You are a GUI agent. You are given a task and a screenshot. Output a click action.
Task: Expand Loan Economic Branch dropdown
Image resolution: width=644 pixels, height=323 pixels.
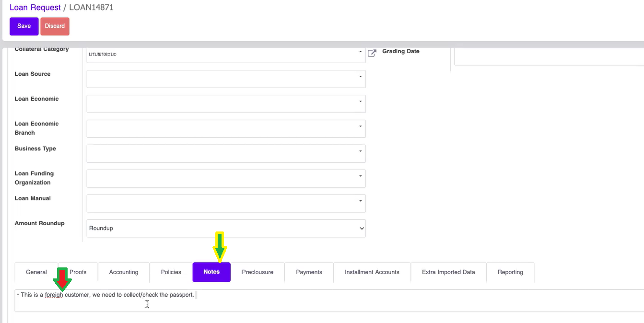226,128
